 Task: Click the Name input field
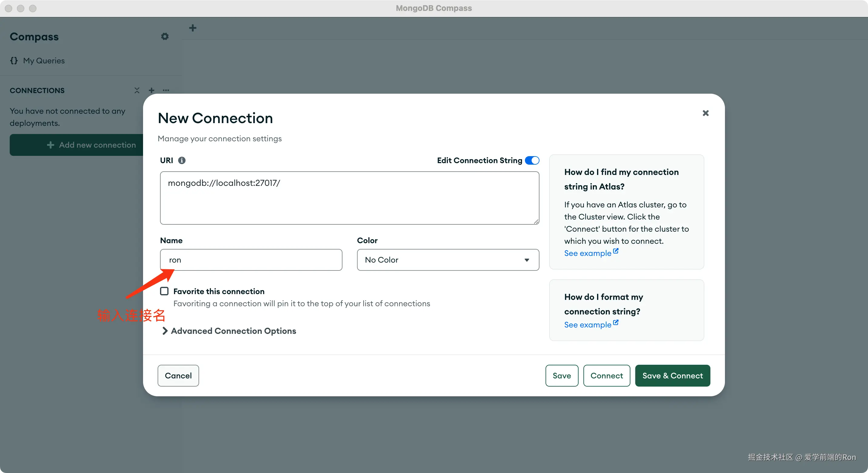pyautogui.click(x=251, y=260)
